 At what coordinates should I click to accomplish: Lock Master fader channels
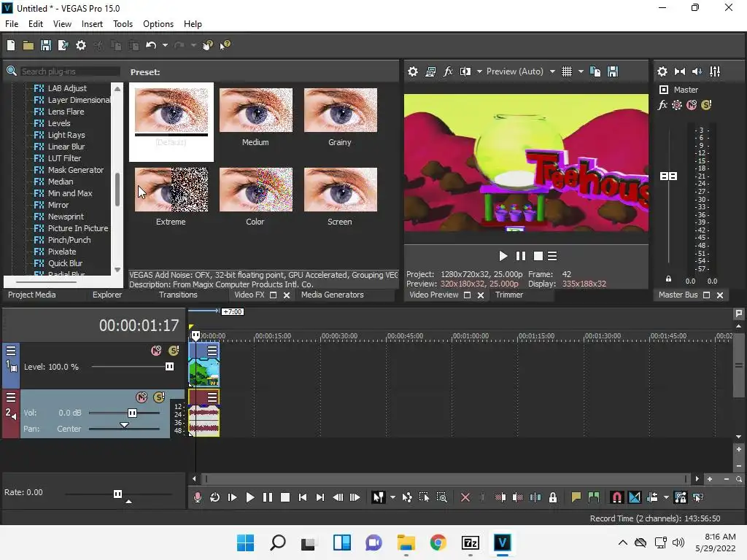pos(668,279)
